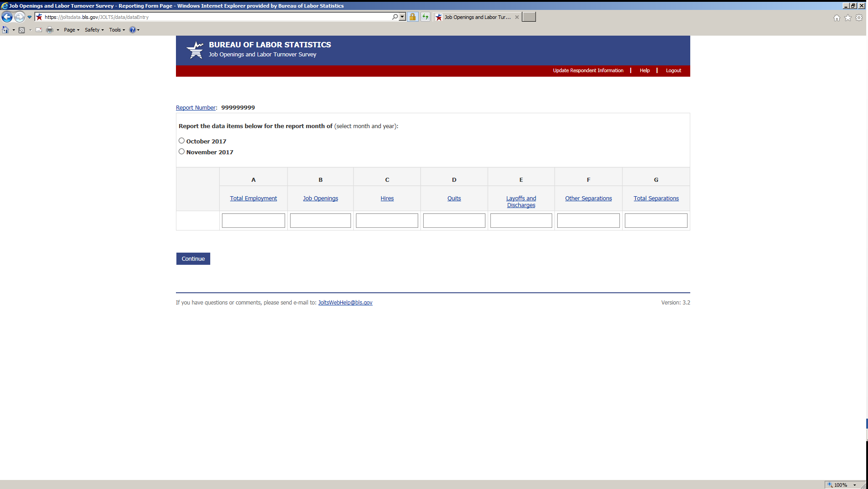This screenshot has width=868, height=489.
Task: Click the browser zoom level 100% control
Action: [841, 485]
